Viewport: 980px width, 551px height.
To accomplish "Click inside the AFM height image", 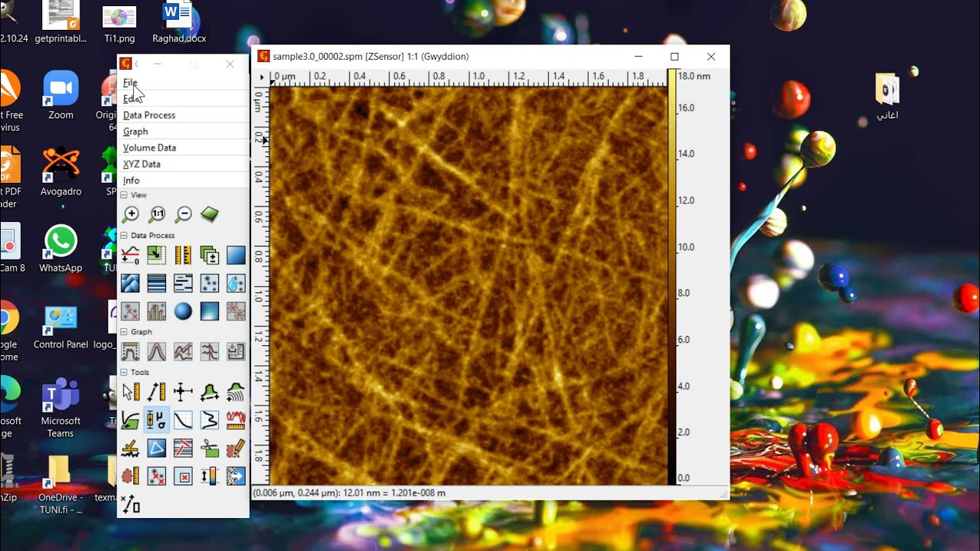I will (469, 285).
